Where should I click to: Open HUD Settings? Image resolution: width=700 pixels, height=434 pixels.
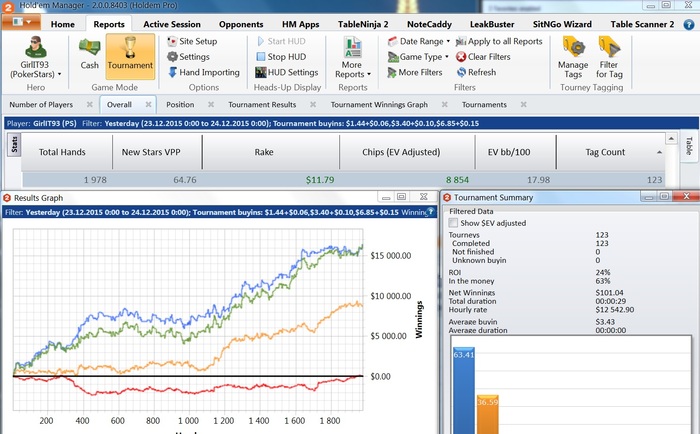click(287, 72)
